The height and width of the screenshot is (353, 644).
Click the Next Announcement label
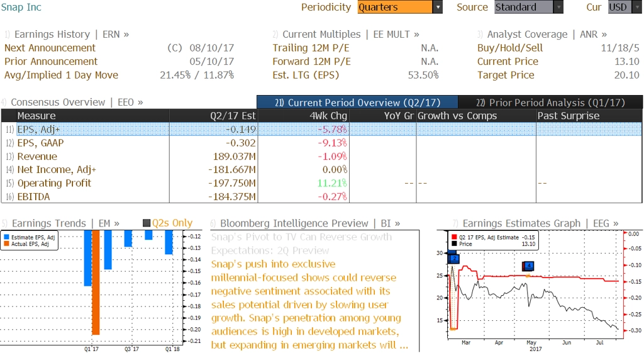(x=50, y=48)
